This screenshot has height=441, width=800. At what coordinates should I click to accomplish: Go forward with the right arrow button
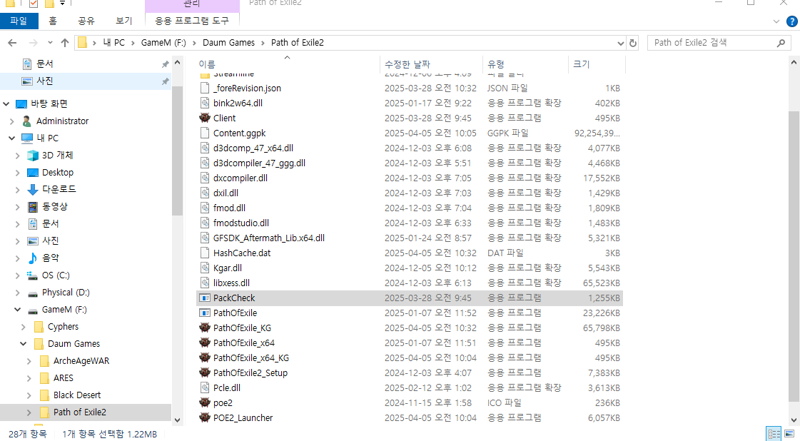pos(33,43)
